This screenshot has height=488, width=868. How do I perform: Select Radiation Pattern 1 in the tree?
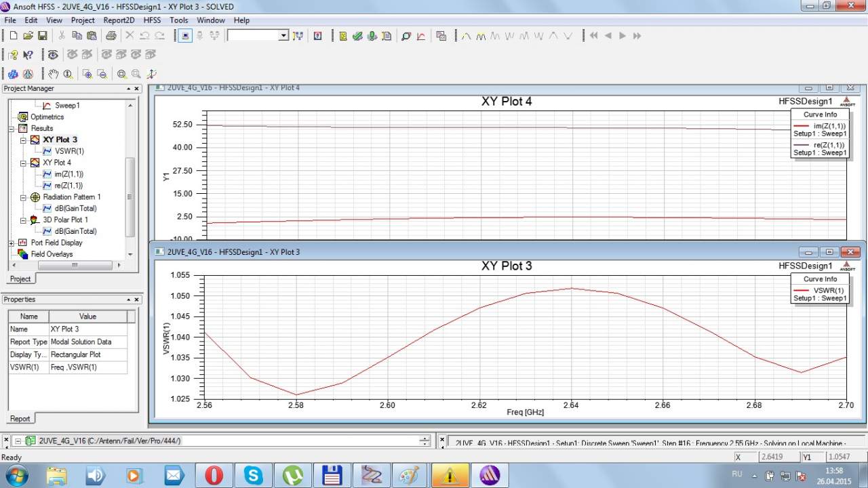pyautogui.click(x=71, y=197)
